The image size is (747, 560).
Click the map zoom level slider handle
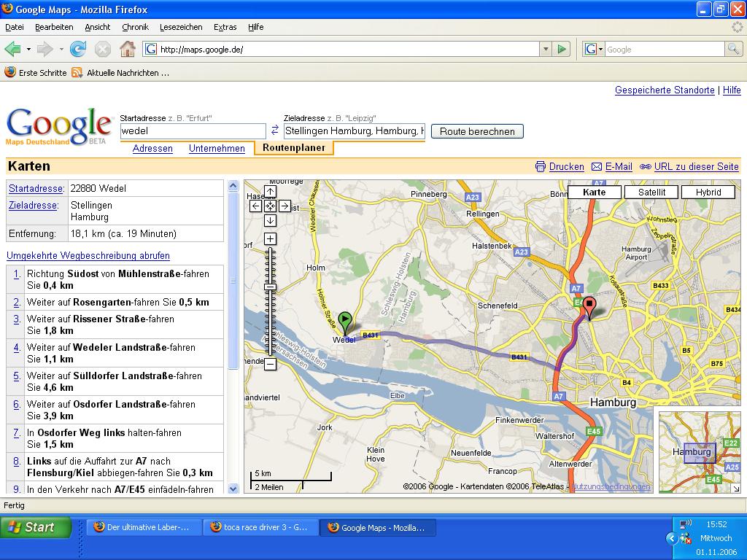pos(270,287)
